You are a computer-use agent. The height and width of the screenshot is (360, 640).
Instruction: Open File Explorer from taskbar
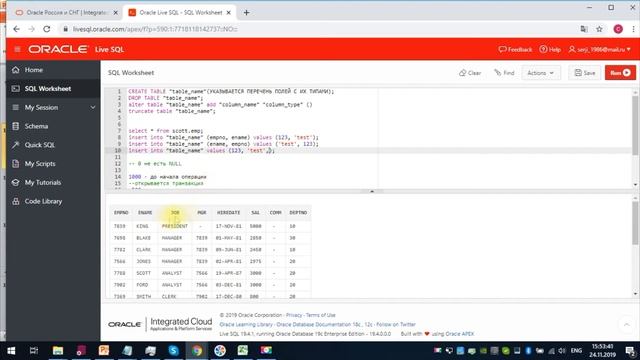click(x=58, y=351)
